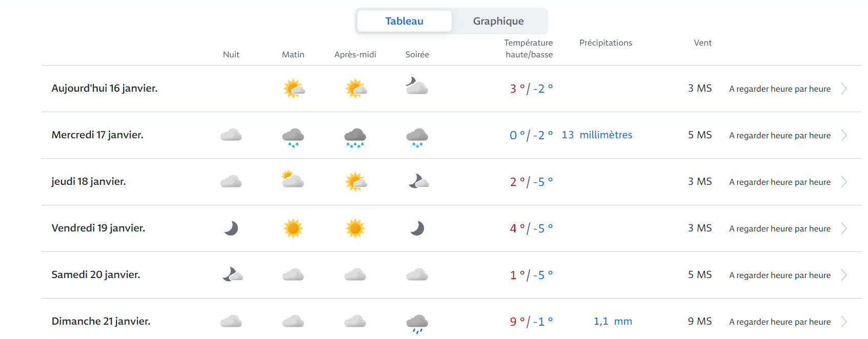Expand Dimanche 21 janvier row chevron
Image resolution: width=868 pixels, height=339 pixels.
point(844,322)
